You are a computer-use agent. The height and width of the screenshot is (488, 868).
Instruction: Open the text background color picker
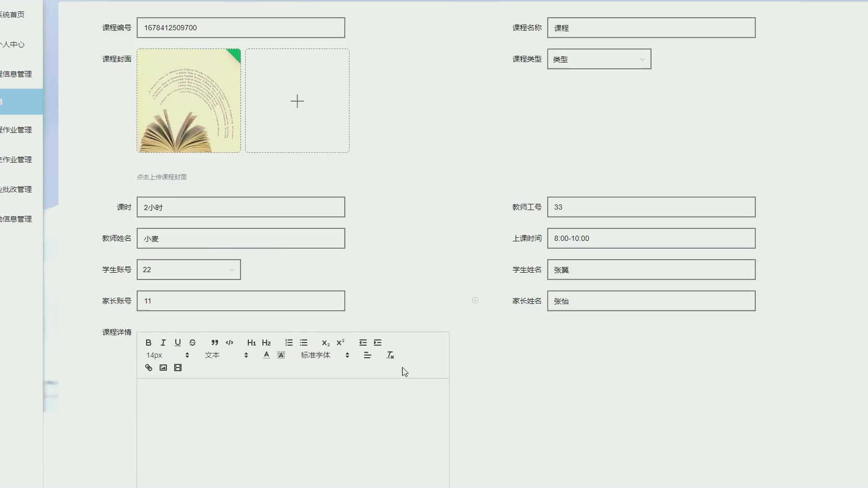281,355
